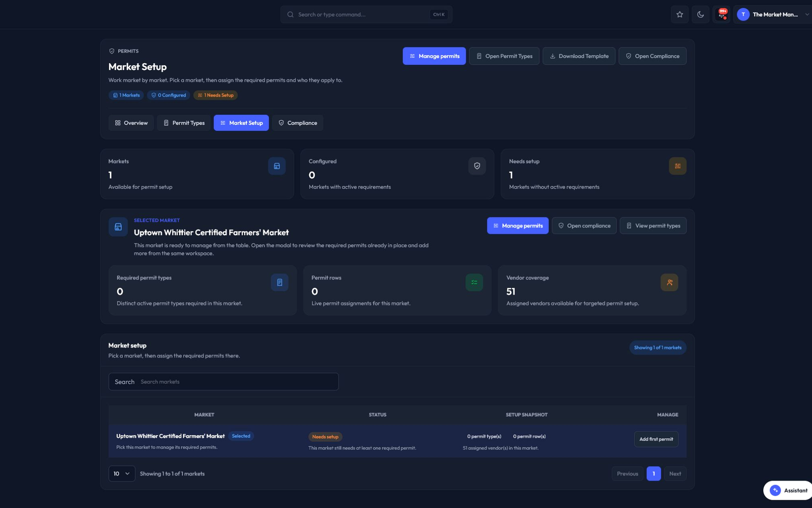Click the Previous pagination button
This screenshot has width=812, height=508.
(x=627, y=473)
